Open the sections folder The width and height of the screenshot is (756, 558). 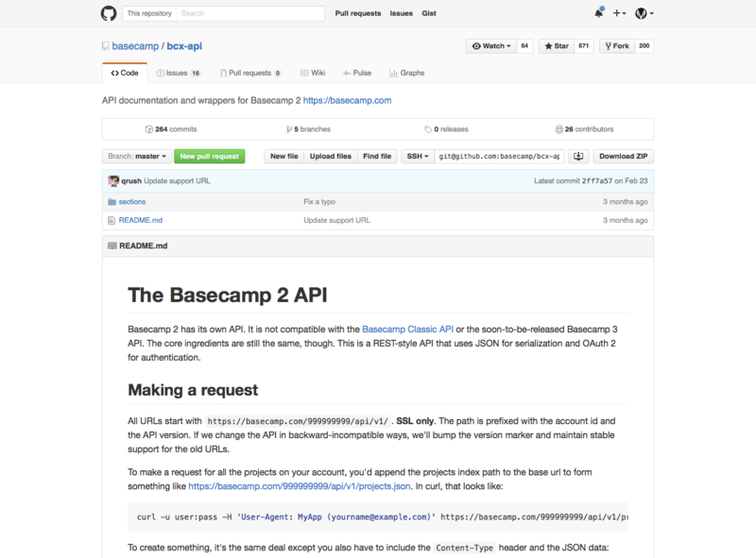(132, 202)
